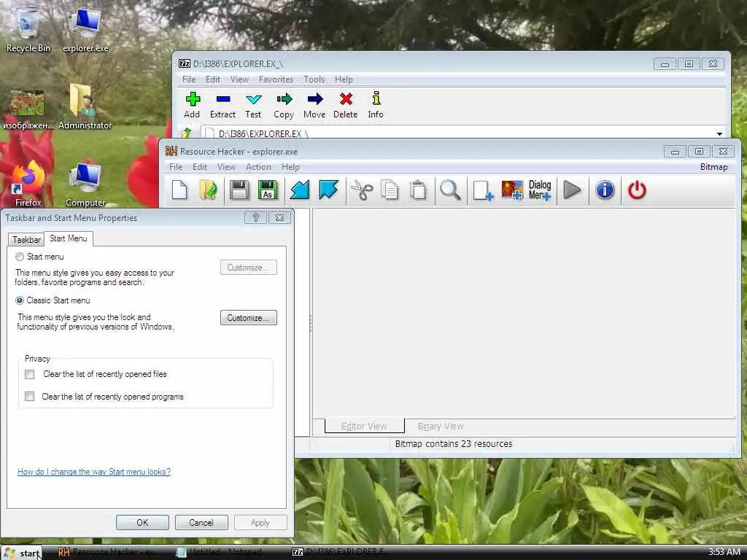Click Export resource blue arrow icon
Screen dimensions: 747x560
[329, 190]
